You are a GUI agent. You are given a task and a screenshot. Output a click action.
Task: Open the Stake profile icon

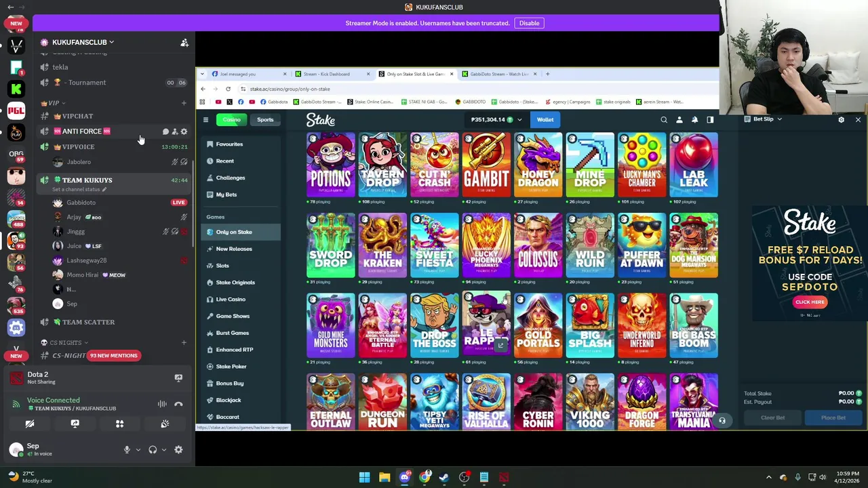pyautogui.click(x=679, y=120)
